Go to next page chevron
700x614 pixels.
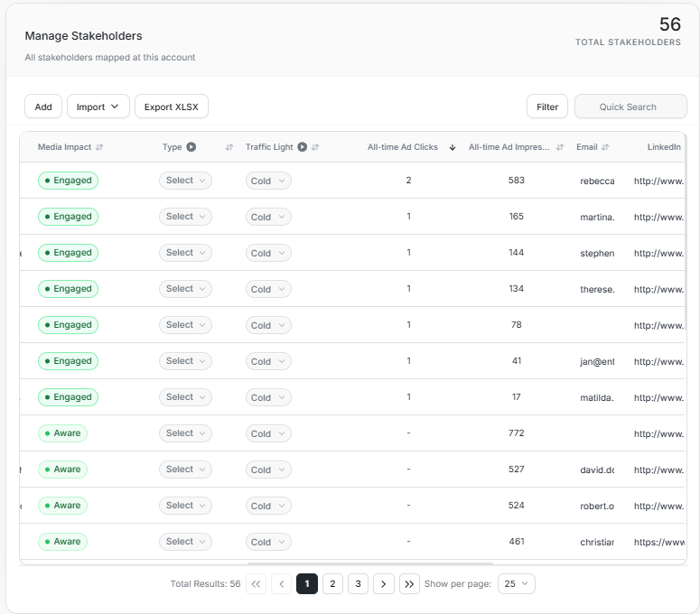coord(384,583)
